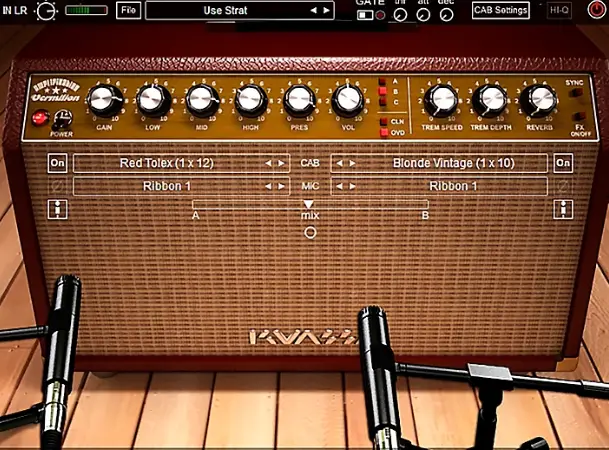Click the plugin power button at top right

pyautogui.click(x=596, y=10)
